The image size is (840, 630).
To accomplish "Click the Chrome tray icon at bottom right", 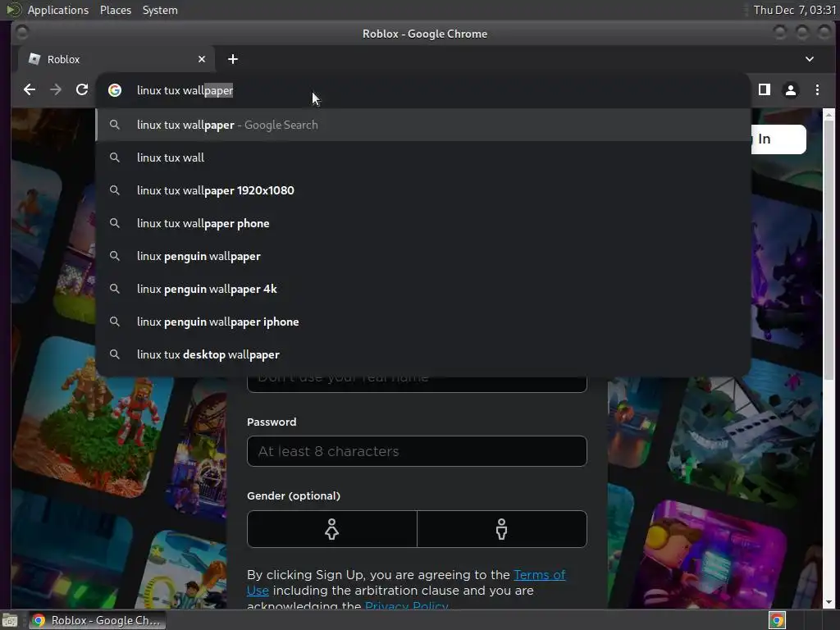I will coord(777,620).
